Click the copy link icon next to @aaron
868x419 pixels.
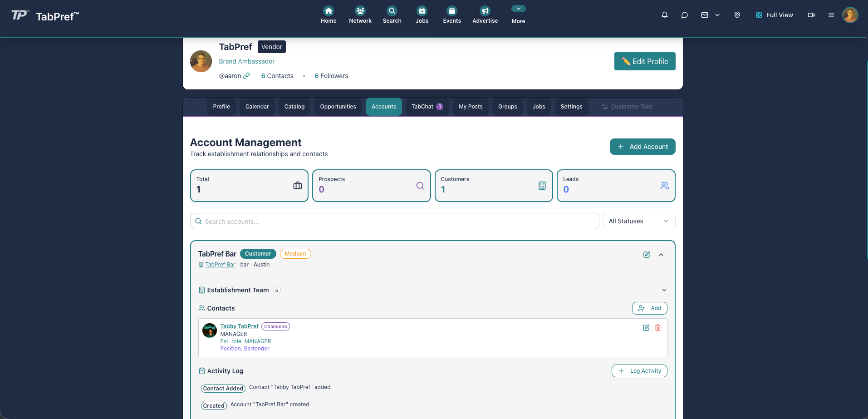click(246, 76)
